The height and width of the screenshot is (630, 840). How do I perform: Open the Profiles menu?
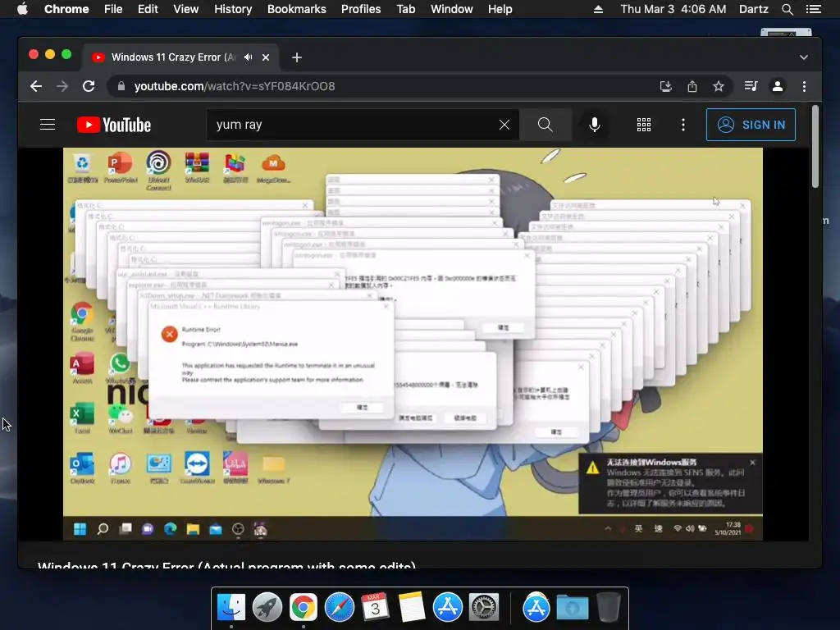click(361, 9)
